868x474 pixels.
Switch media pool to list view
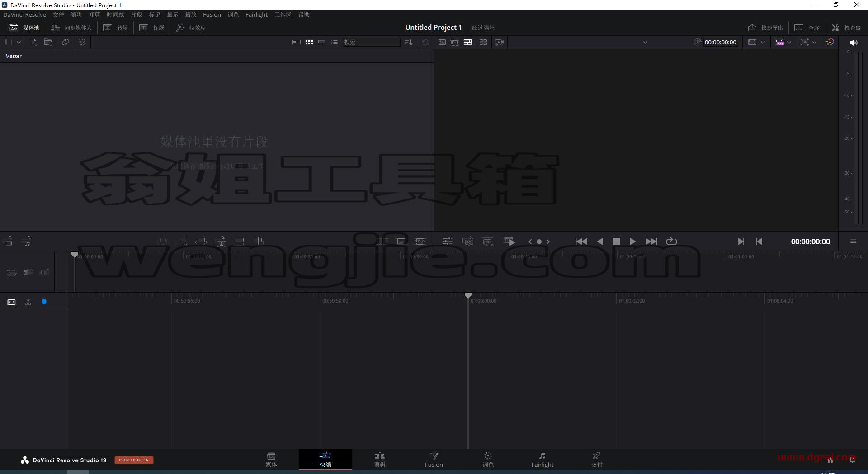(335, 42)
